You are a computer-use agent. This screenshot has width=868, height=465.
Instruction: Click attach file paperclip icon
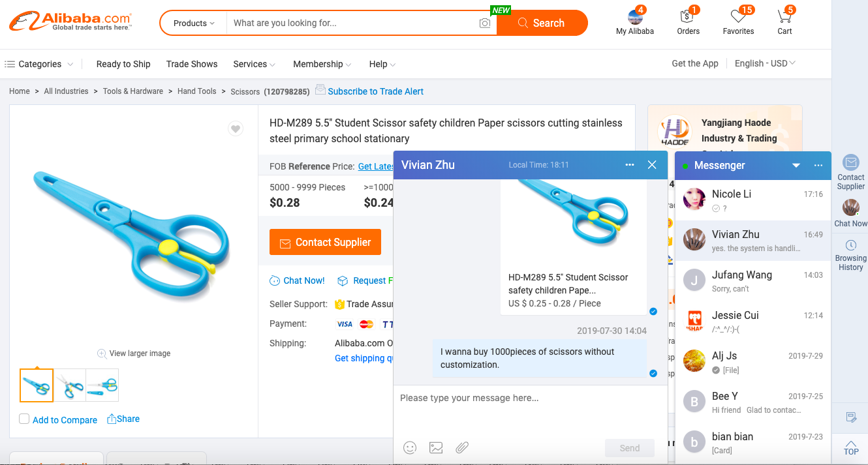(x=462, y=447)
